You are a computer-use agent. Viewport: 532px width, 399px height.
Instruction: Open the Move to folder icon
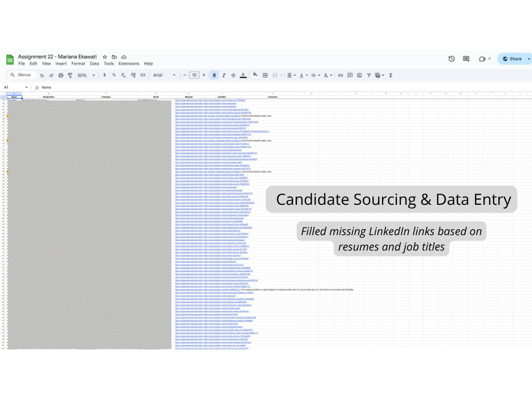point(114,57)
